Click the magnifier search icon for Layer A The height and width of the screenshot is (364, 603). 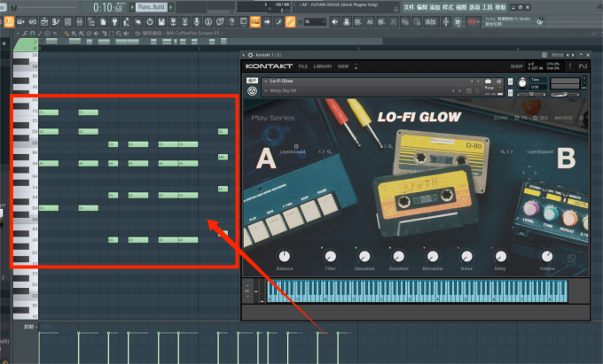point(330,151)
